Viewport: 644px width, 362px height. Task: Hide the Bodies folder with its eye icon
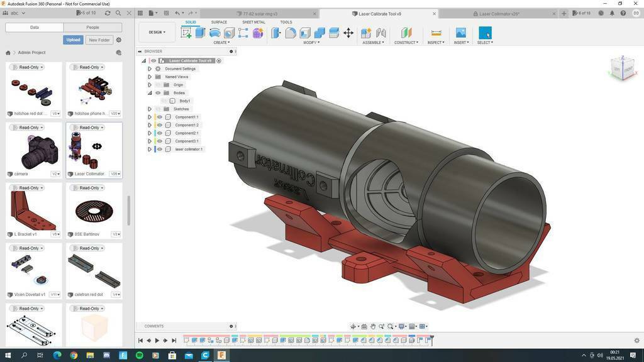[x=158, y=92]
